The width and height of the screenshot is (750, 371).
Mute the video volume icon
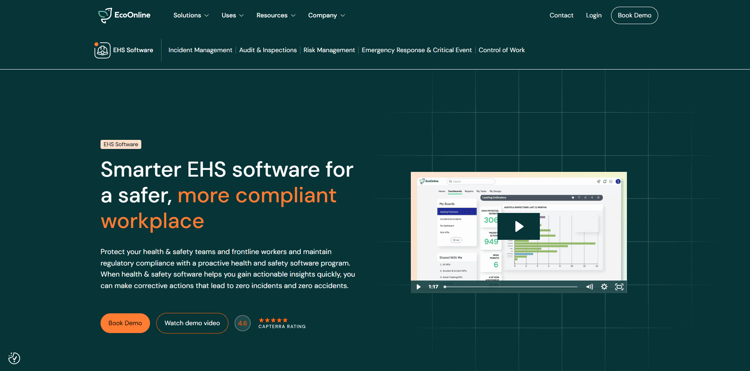point(589,287)
